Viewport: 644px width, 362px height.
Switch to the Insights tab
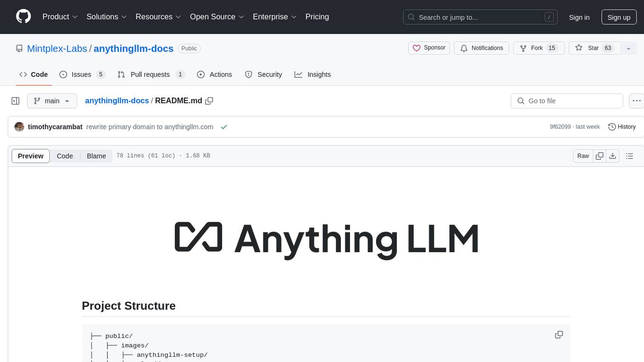[x=313, y=74]
